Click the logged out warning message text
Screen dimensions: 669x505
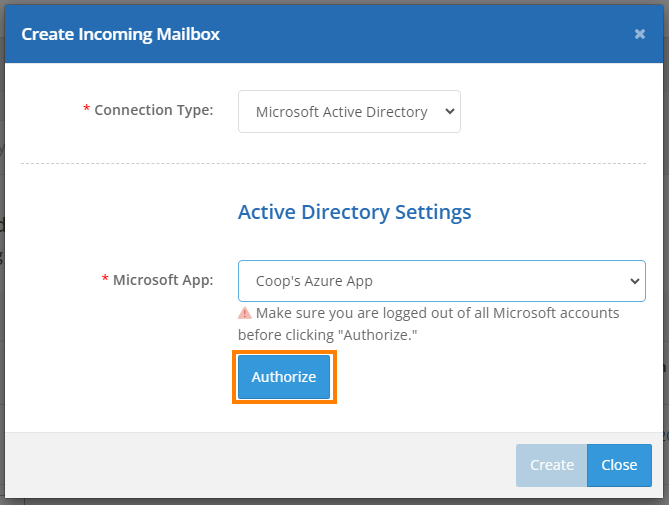pyautogui.click(x=428, y=324)
